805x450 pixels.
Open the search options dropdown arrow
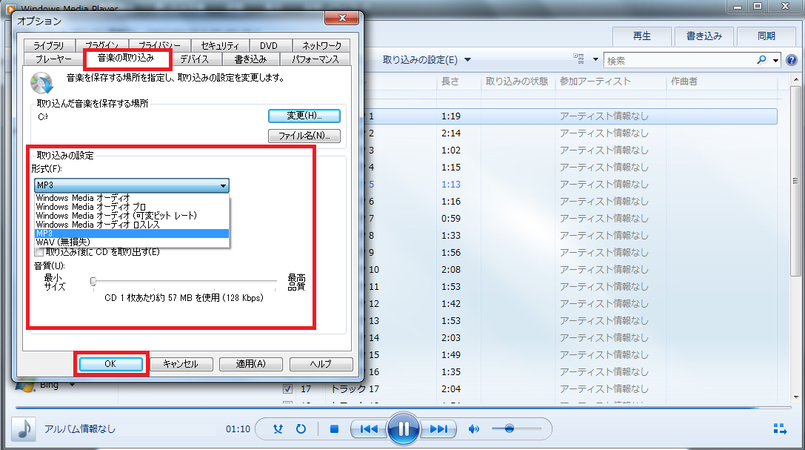(775, 61)
